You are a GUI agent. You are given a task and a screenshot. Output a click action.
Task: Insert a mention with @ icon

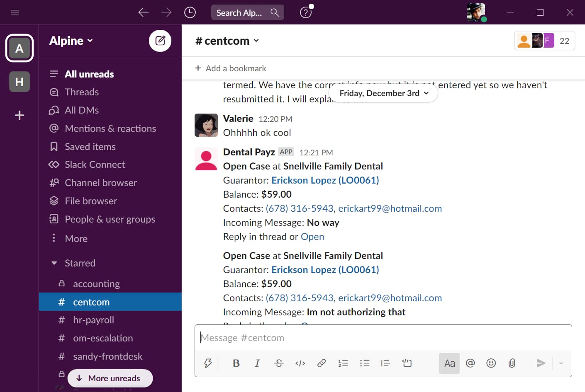[470, 363]
